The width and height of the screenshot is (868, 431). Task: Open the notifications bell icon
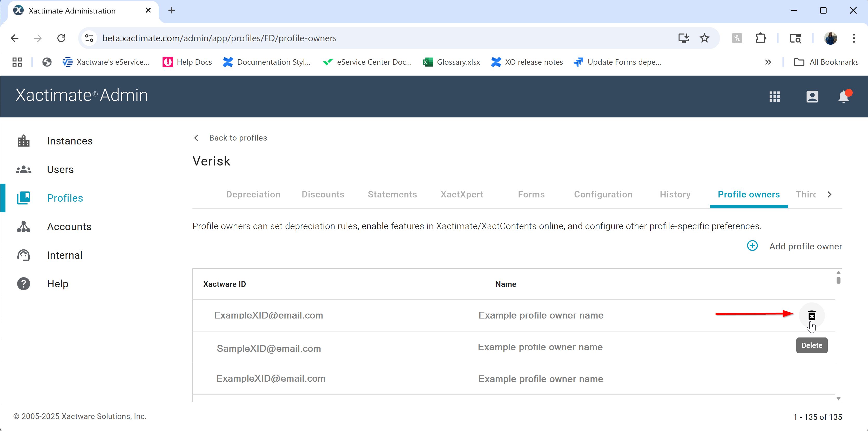843,96
